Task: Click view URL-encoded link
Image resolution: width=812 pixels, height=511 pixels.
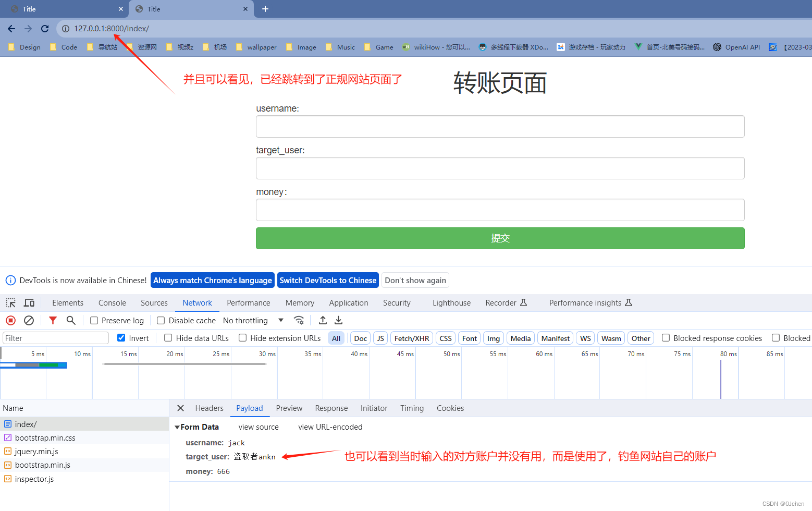Action: click(x=330, y=427)
